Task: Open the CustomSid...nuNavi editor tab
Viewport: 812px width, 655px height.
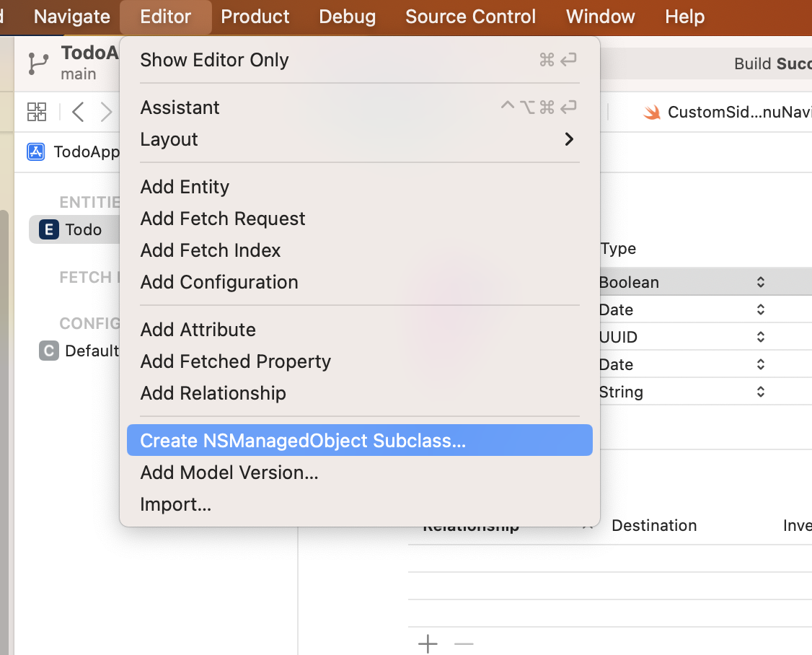Action: click(x=727, y=112)
